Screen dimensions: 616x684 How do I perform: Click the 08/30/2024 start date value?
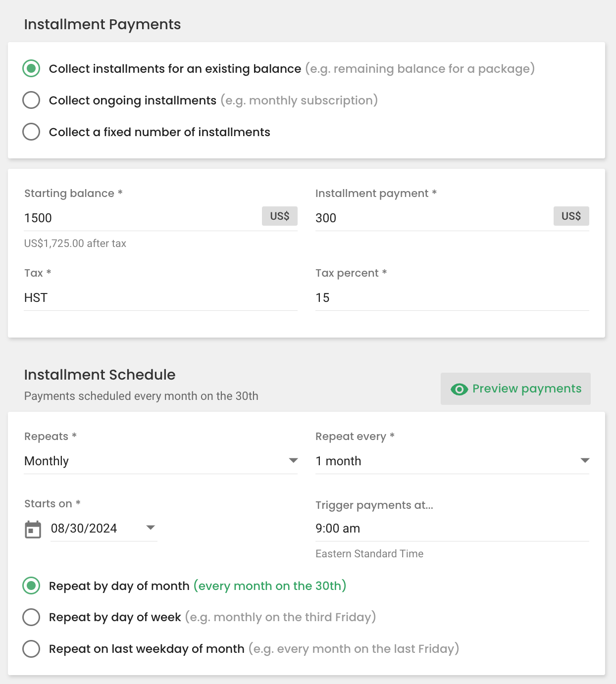[x=84, y=529]
